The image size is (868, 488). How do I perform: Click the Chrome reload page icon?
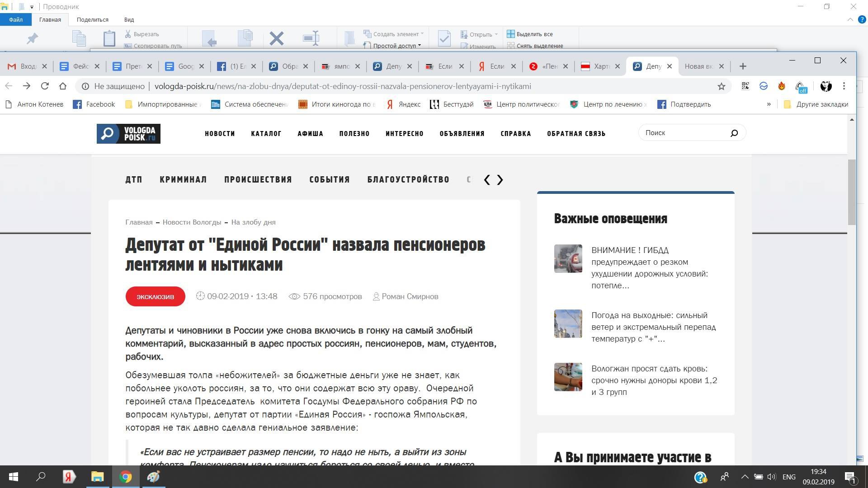[45, 86]
